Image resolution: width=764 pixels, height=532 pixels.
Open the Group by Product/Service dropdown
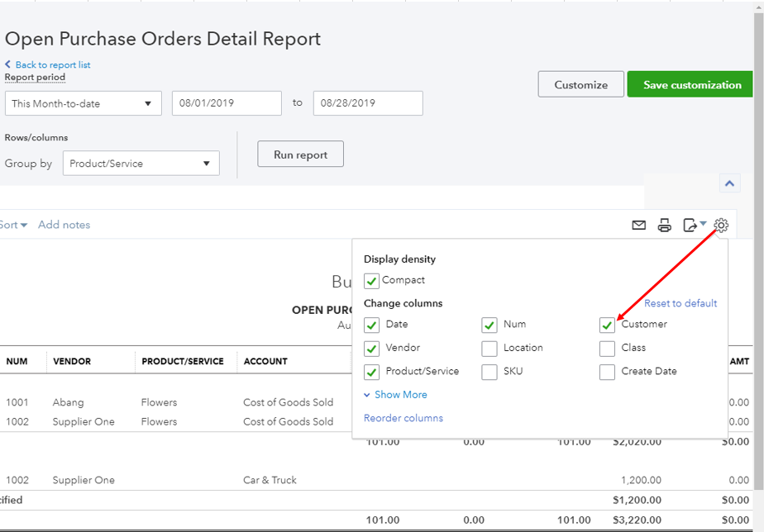coord(141,163)
